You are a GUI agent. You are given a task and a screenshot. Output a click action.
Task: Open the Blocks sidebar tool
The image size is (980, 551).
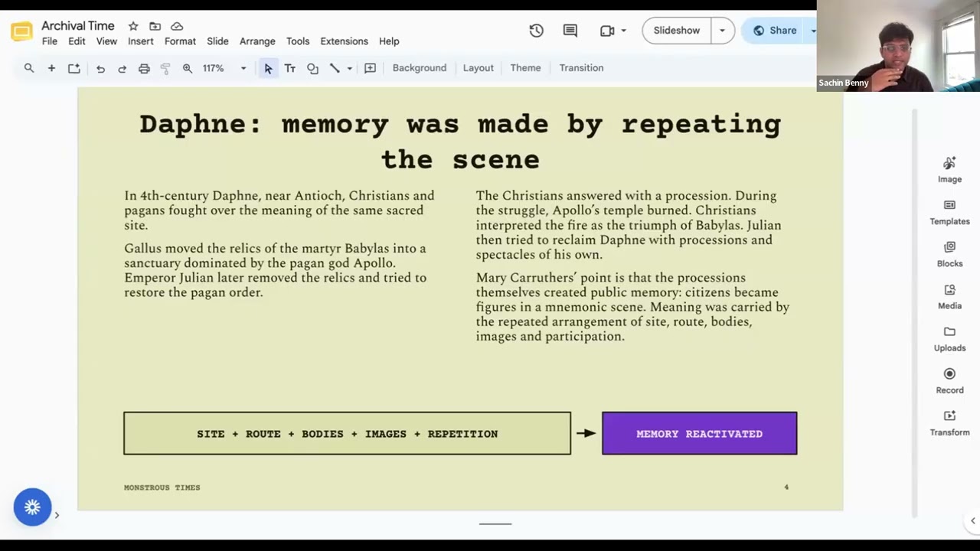coord(949,254)
